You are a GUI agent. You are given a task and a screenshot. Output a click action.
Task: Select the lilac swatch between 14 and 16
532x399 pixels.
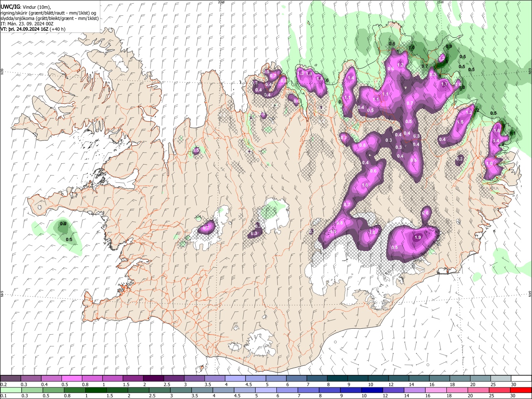(x=414, y=390)
